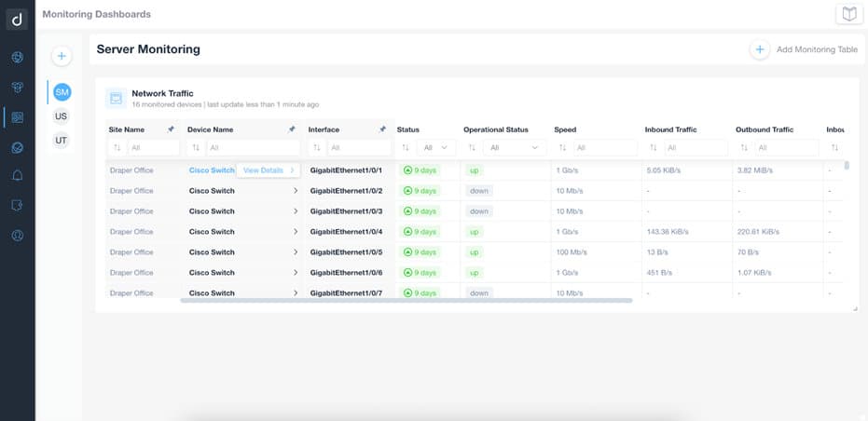This screenshot has height=421, width=868.
Task: Click Add Monitoring Table button
Action: tap(806, 49)
